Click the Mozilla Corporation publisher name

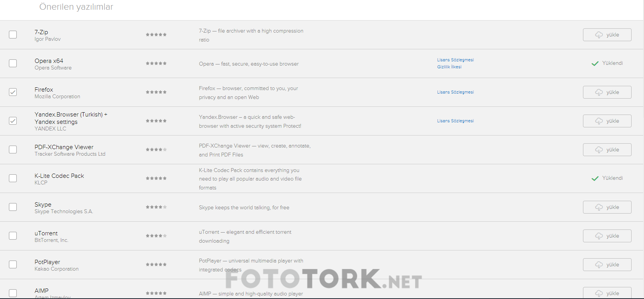(x=57, y=97)
